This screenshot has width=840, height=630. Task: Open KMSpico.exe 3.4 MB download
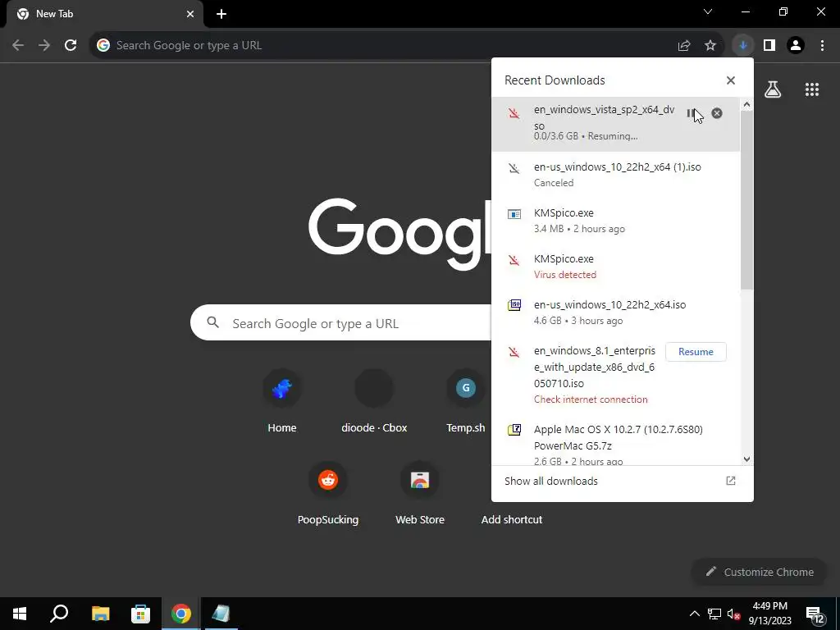616,221
